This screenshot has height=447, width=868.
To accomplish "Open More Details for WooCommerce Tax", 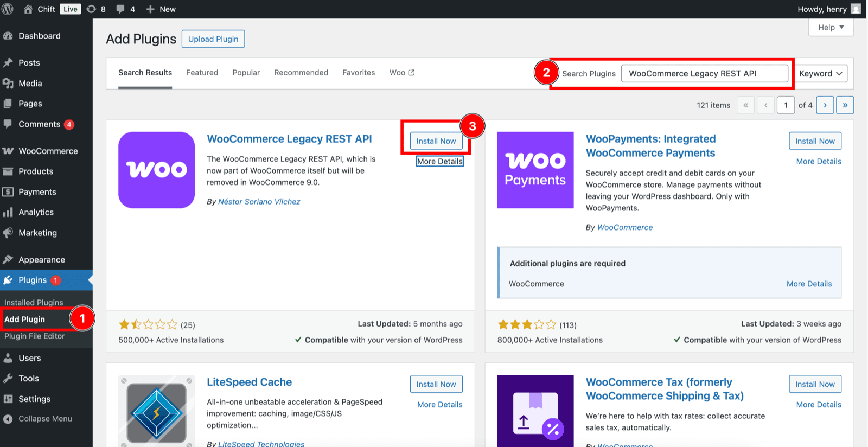I will [819, 405].
